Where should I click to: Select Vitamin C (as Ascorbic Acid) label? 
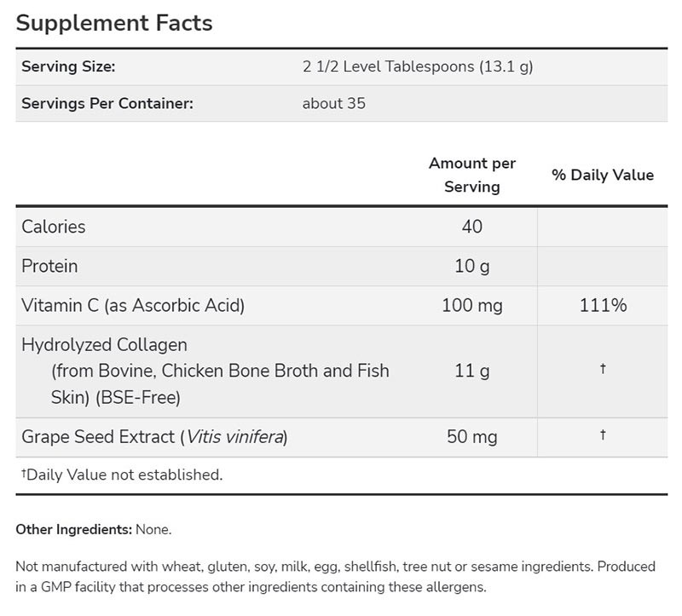(133, 305)
